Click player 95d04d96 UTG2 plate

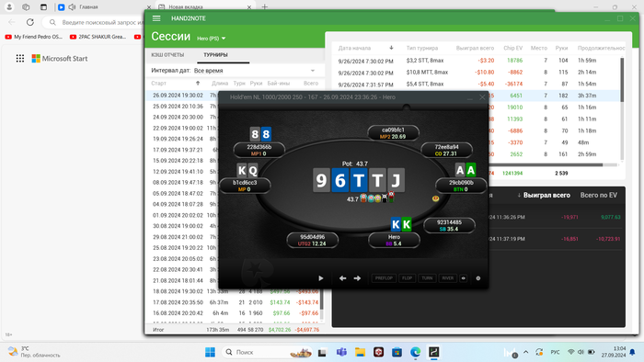313,240
